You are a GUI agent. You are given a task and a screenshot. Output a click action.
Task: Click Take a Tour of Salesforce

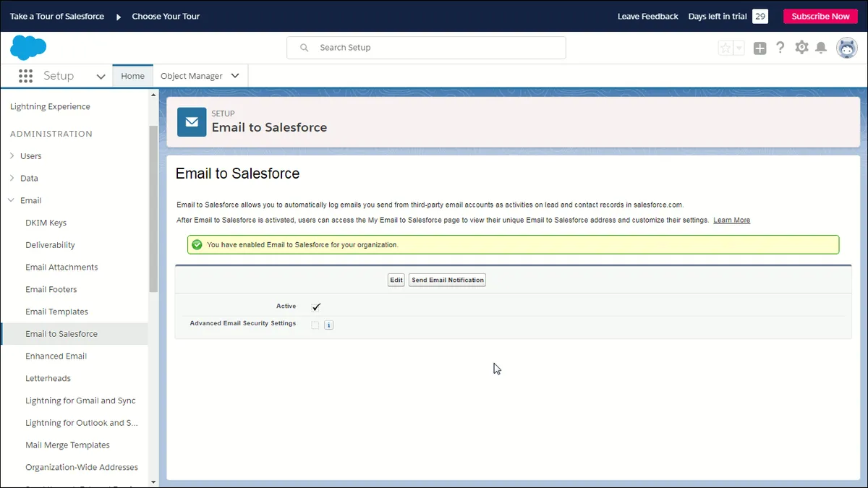[57, 17]
